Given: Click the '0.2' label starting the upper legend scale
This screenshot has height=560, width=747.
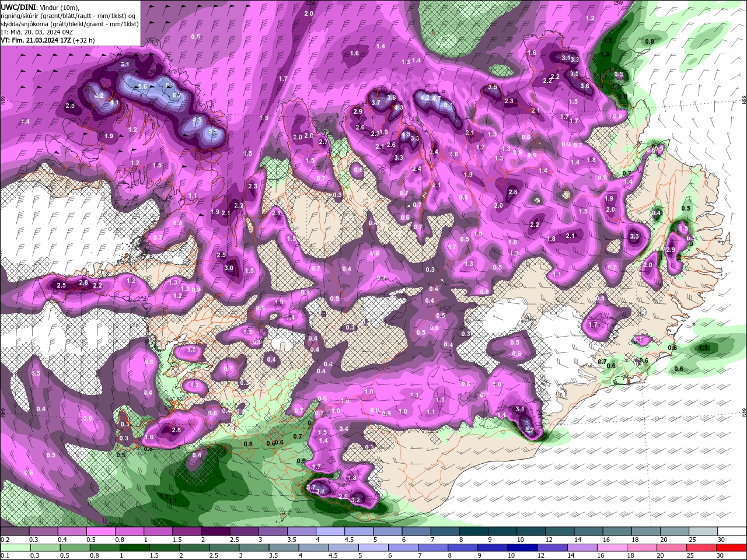Looking at the screenshot, I should tap(5, 540).
